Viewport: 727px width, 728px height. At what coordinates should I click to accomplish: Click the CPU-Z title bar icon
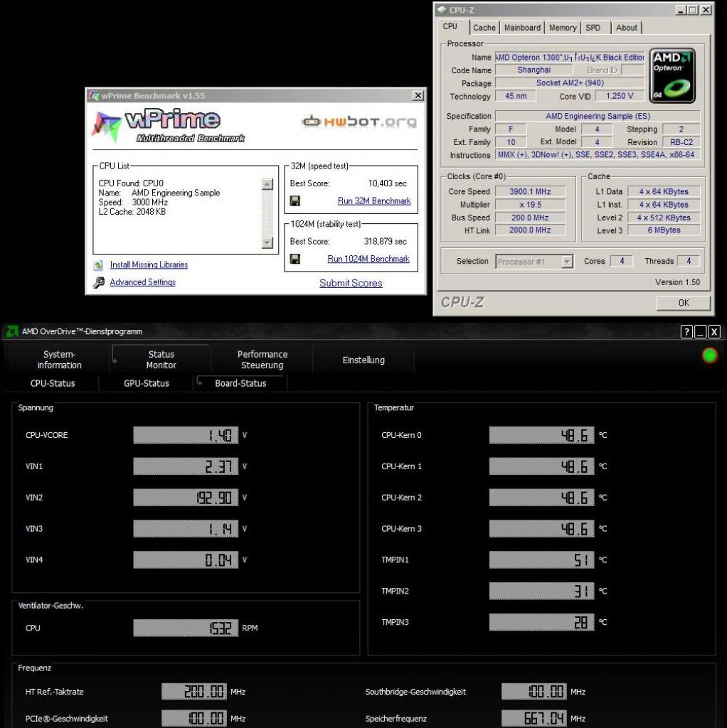[x=442, y=10]
